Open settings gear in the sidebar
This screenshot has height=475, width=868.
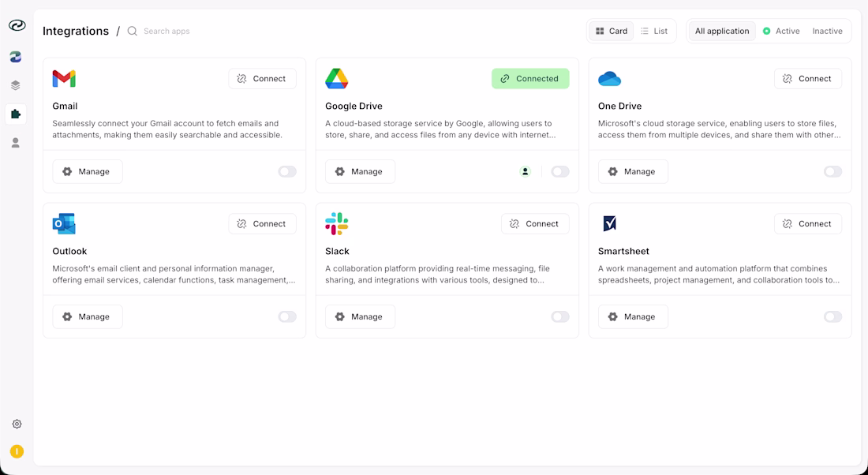(17, 424)
